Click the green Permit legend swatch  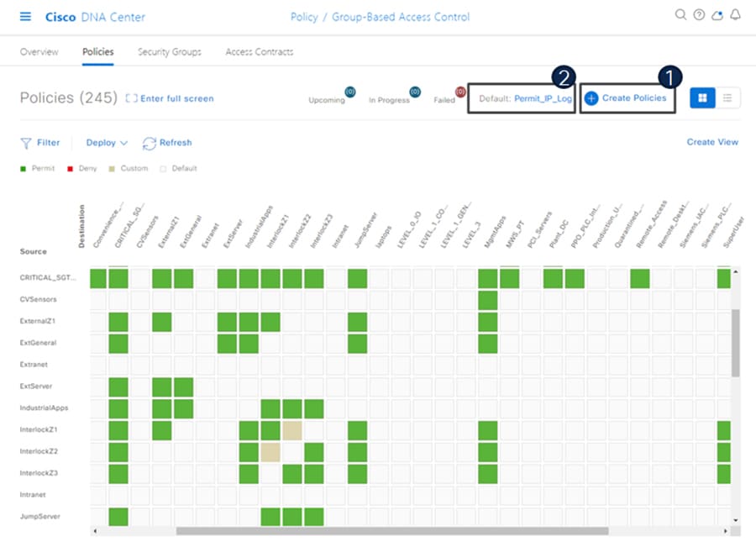(23, 169)
